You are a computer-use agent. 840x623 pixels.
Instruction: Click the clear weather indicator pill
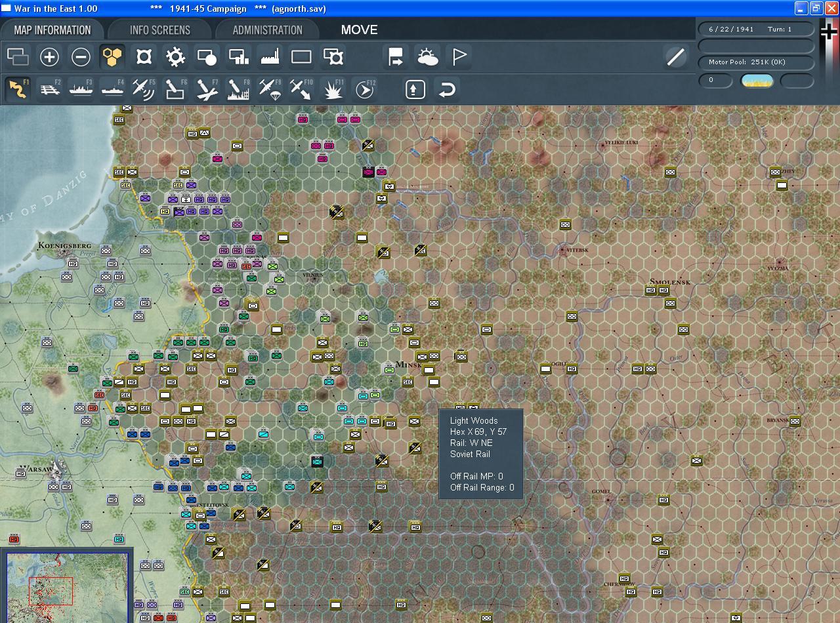(x=757, y=81)
